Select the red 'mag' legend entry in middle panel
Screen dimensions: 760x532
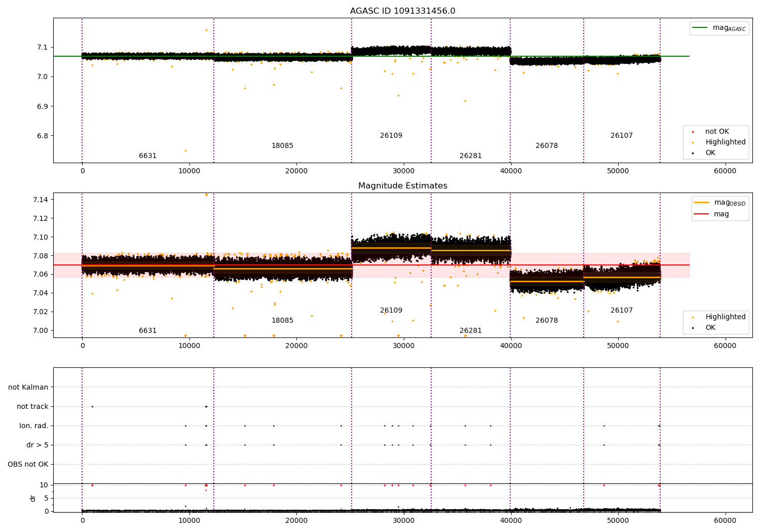click(711, 214)
